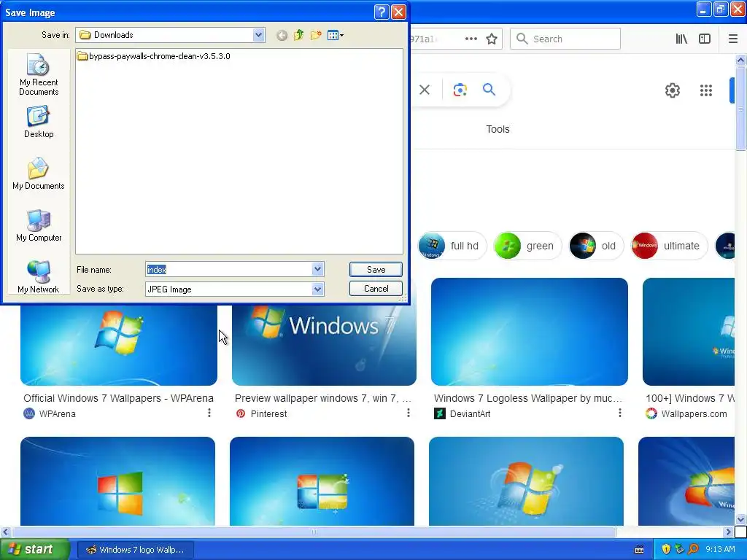
Task: Click the page vertical scrollbar down arrow
Action: coord(740,519)
